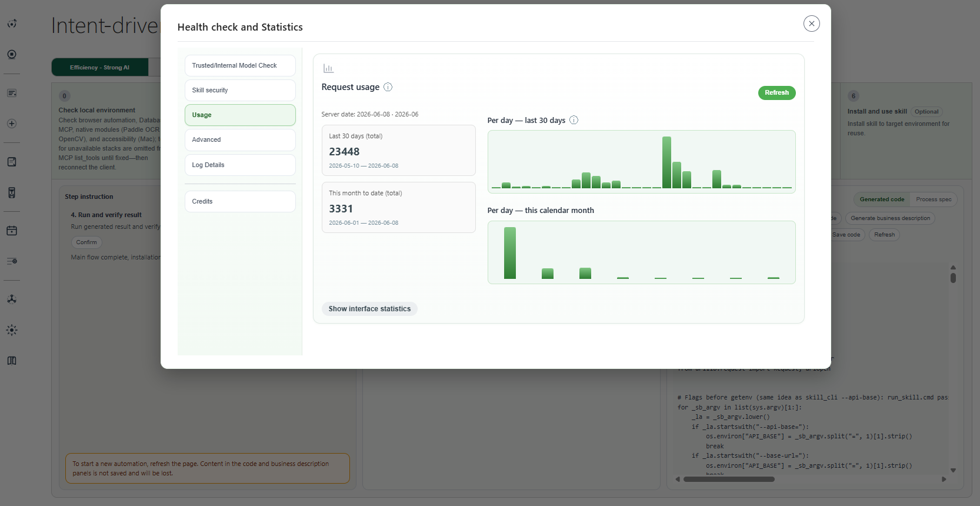Click the code panel horizontal scrollbar
980x506 pixels.
[x=729, y=479]
